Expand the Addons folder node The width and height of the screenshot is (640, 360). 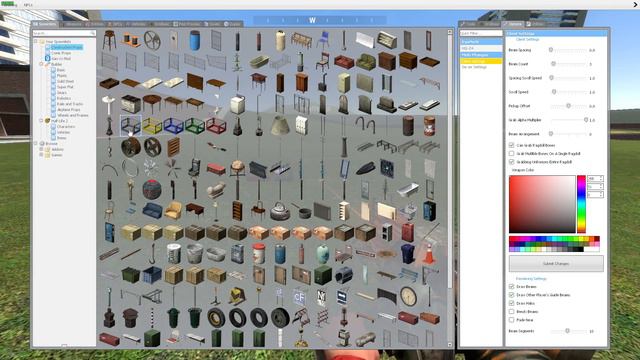(x=41, y=149)
